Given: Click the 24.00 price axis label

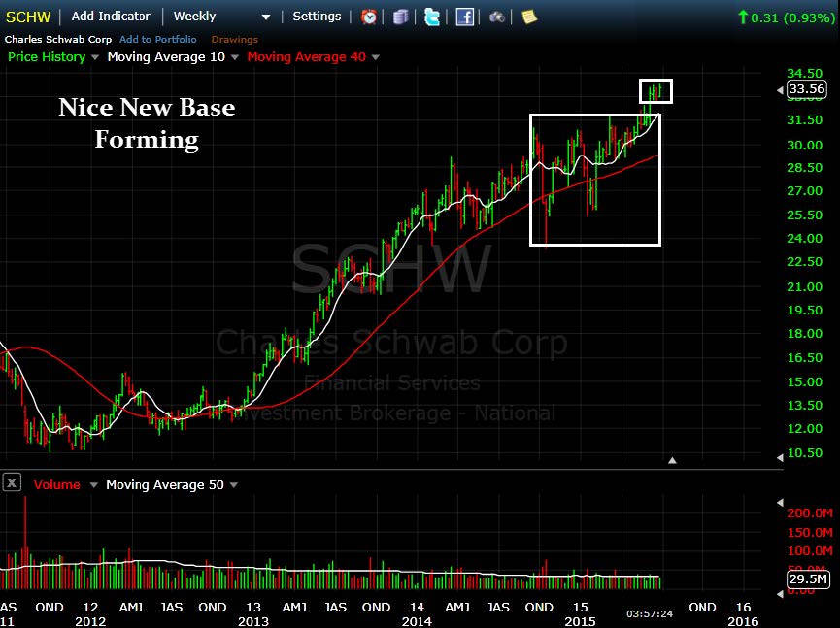Looking at the screenshot, I should [804, 238].
